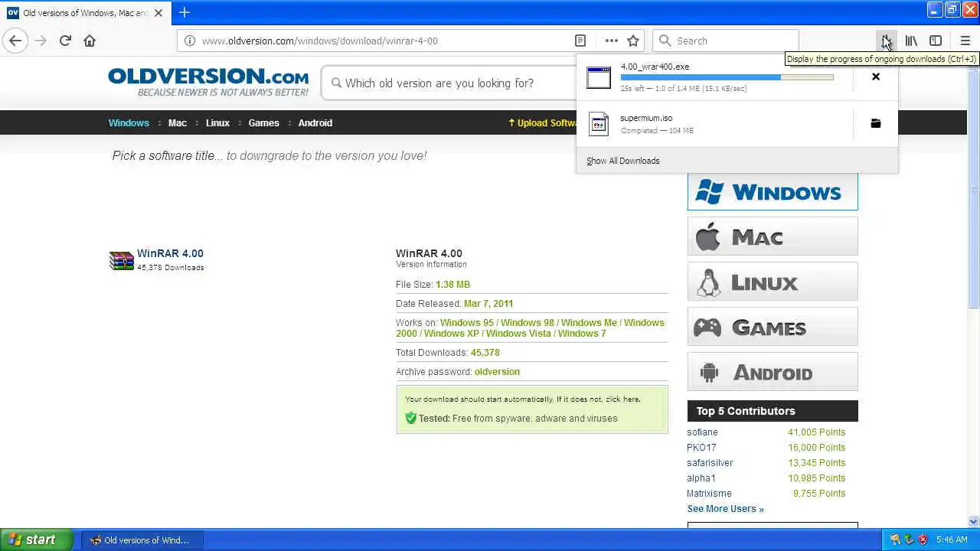
Task: Click the Windows Vista compatibility link
Action: (x=518, y=334)
